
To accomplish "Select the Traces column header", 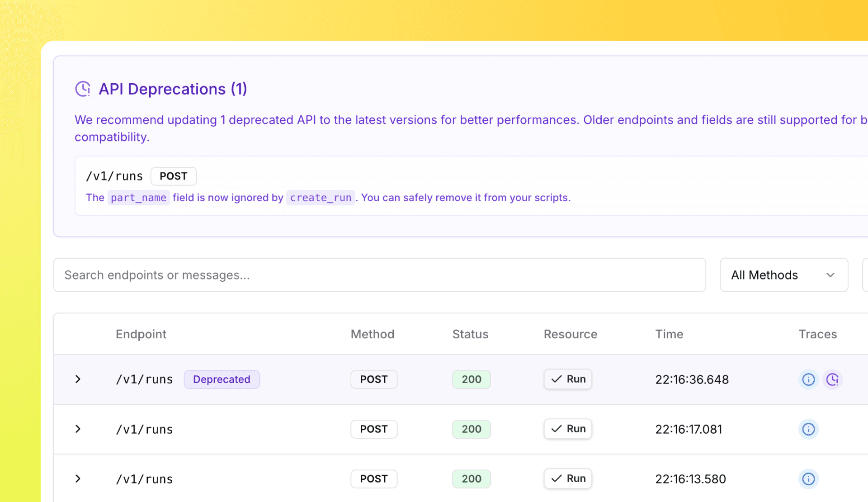I will click(x=817, y=334).
